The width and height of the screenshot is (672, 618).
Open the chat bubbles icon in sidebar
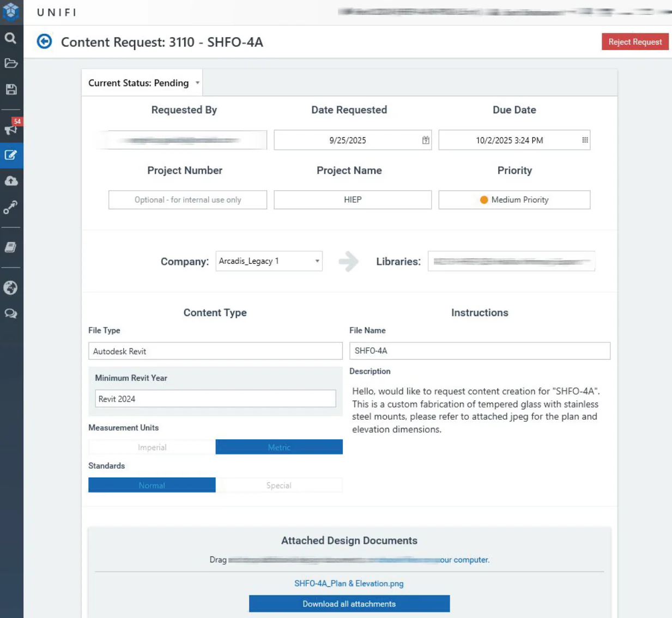(11, 314)
